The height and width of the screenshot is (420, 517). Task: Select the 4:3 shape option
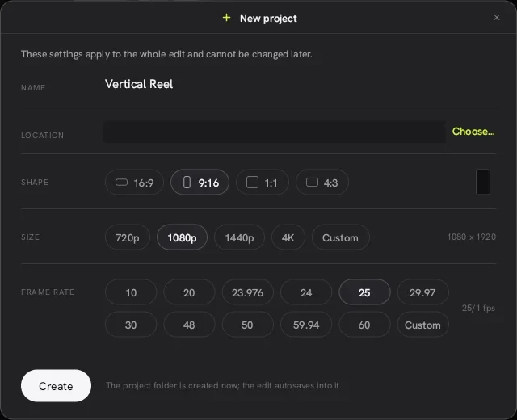(322, 183)
